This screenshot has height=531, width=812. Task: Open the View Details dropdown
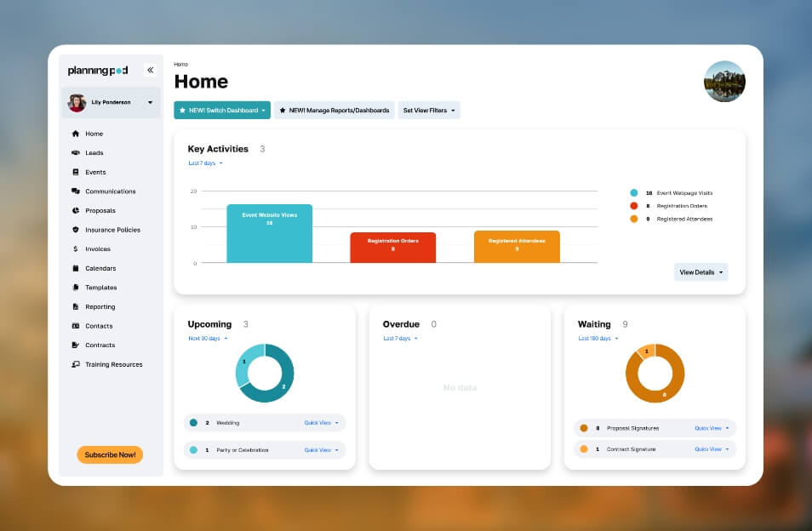point(700,272)
